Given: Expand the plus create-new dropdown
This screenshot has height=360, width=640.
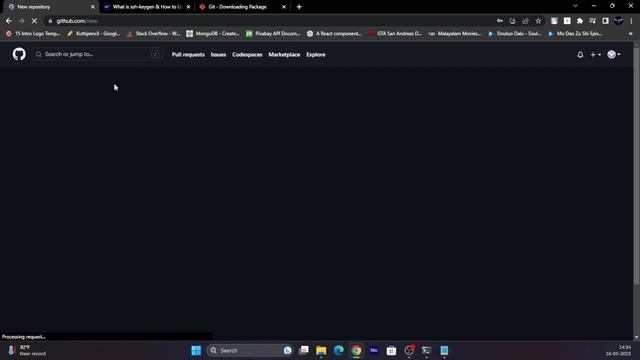Looking at the screenshot, I should (596, 55).
